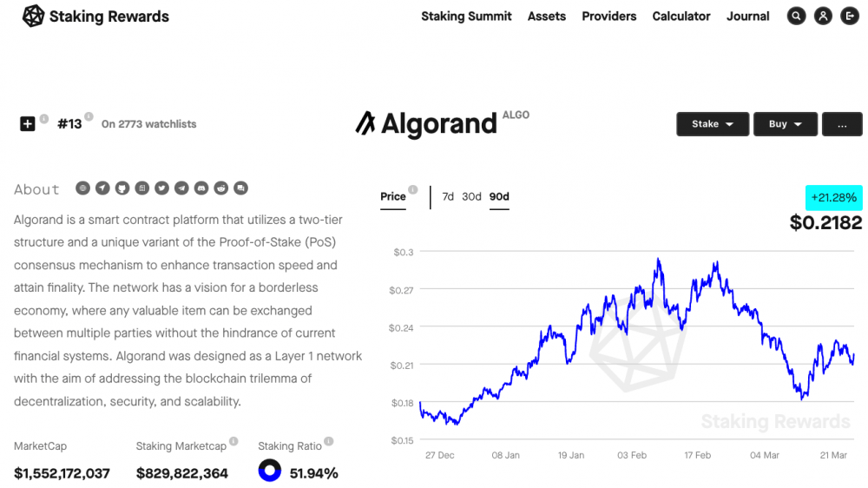Open Algorand's Telegram icon link
This screenshot has width=868, height=488.
pyautogui.click(x=181, y=188)
